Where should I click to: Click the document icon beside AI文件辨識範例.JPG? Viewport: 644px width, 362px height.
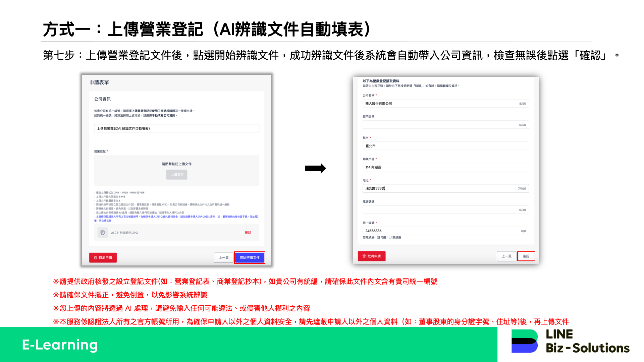click(x=102, y=232)
